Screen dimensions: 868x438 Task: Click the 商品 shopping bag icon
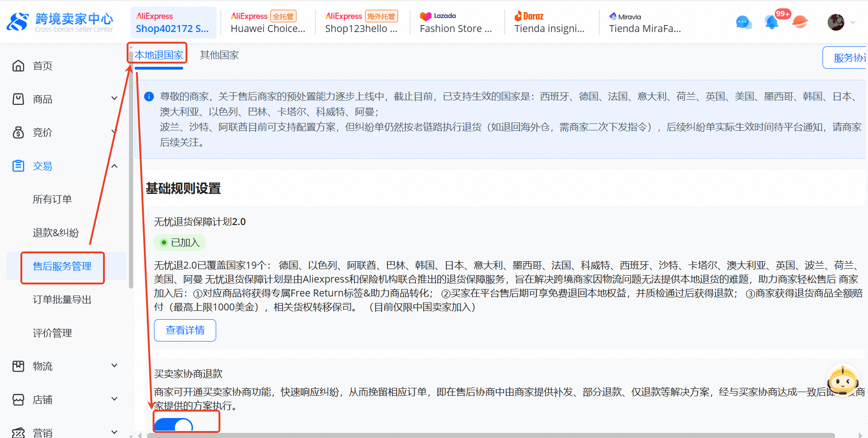[18, 99]
